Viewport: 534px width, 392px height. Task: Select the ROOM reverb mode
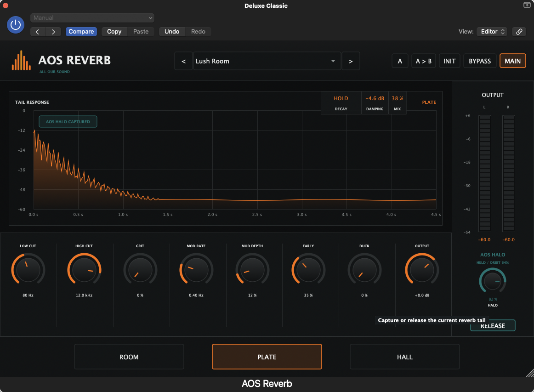pos(129,357)
